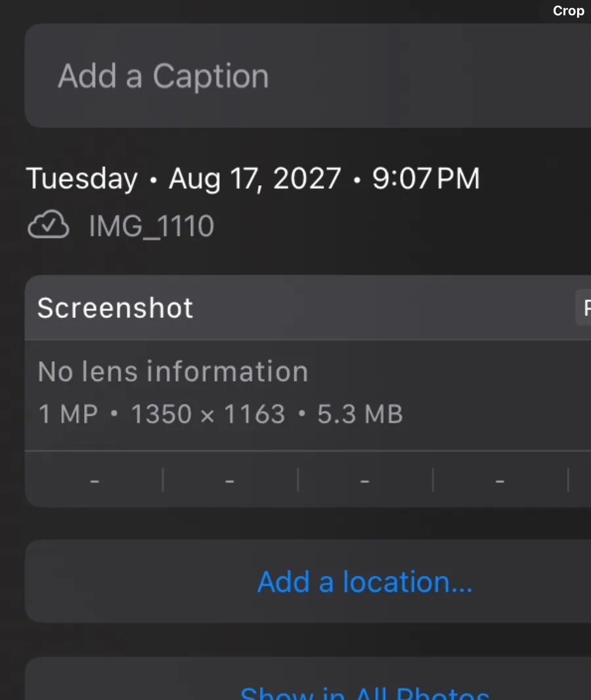Click the 5.3 MB file size
Screen dimensions: 591x700
(x=360, y=414)
